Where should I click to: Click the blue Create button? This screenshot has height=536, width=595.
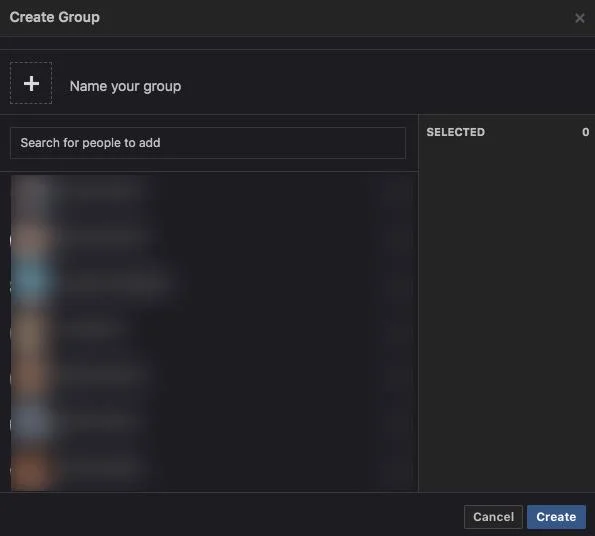(556, 517)
